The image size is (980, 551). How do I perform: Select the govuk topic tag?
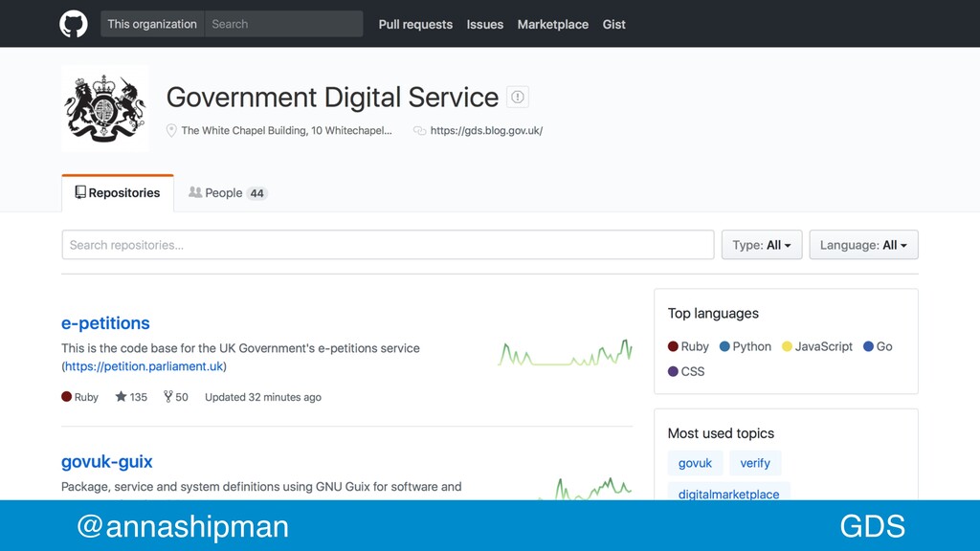pos(695,463)
